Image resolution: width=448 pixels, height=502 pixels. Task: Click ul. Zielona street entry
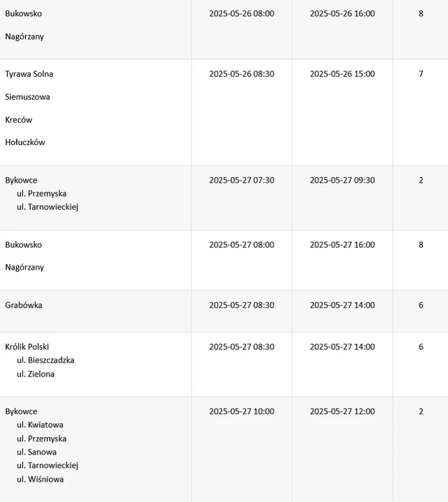click(x=36, y=374)
